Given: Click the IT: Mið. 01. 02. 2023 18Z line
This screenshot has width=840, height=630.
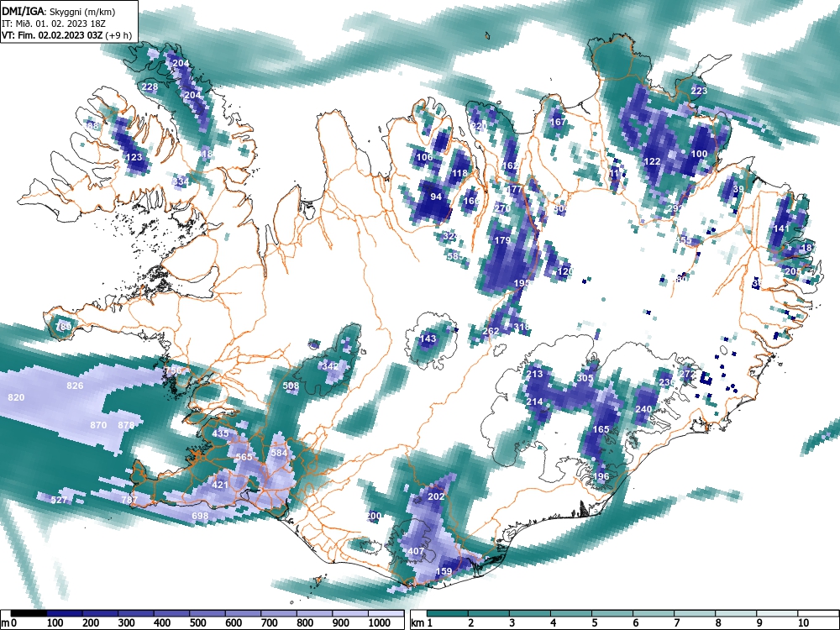Looking at the screenshot, I should click(x=54, y=24).
